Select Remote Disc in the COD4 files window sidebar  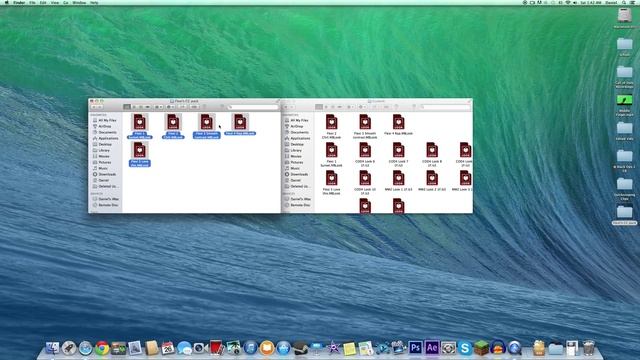tap(298, 205)
